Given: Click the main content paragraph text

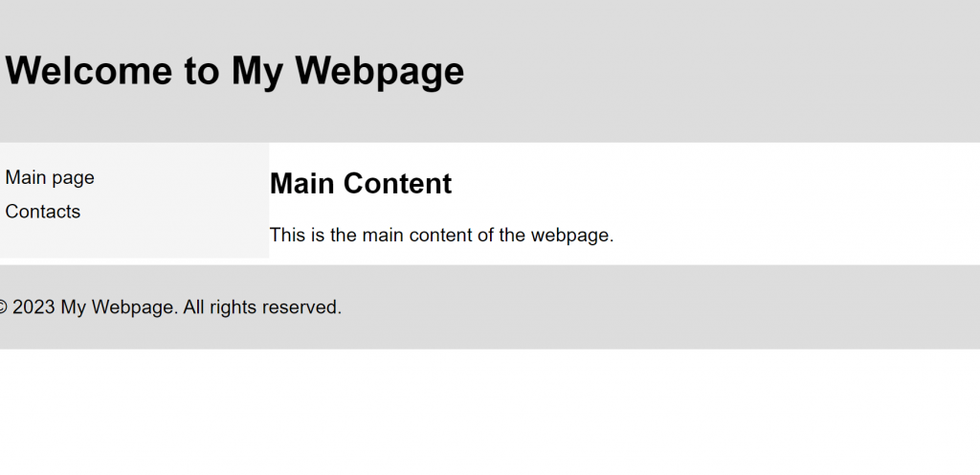Looking at the screenshot, I should click(x=441, y=235).
